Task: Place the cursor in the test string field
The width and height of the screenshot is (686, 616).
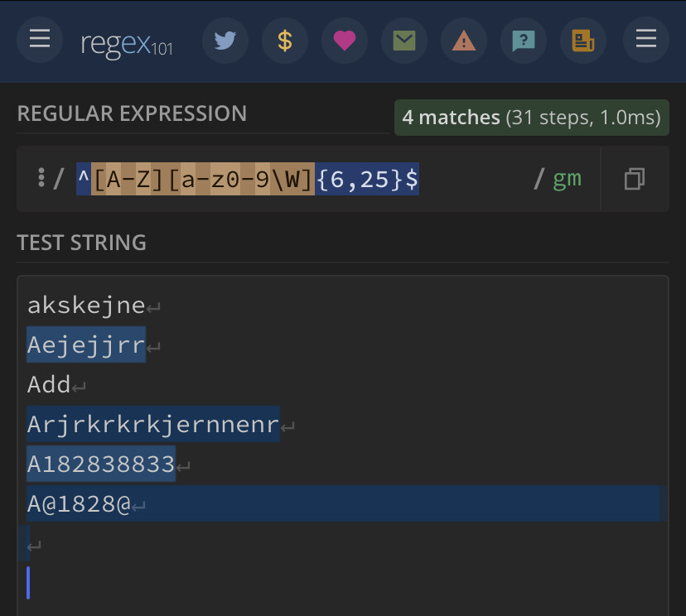Action: [x=331, y=563]
